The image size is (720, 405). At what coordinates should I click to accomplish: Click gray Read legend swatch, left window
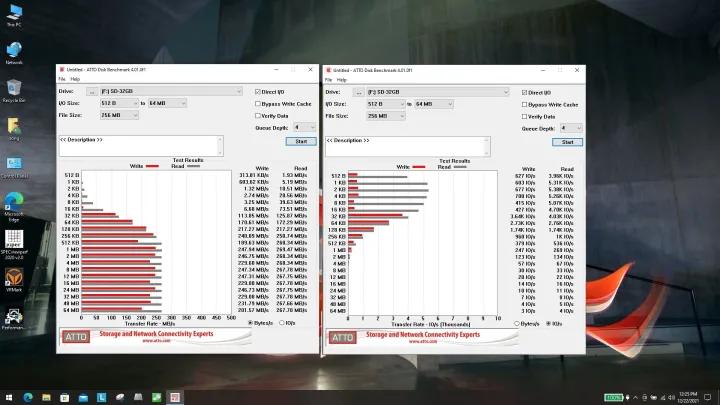tap(193, 166)
